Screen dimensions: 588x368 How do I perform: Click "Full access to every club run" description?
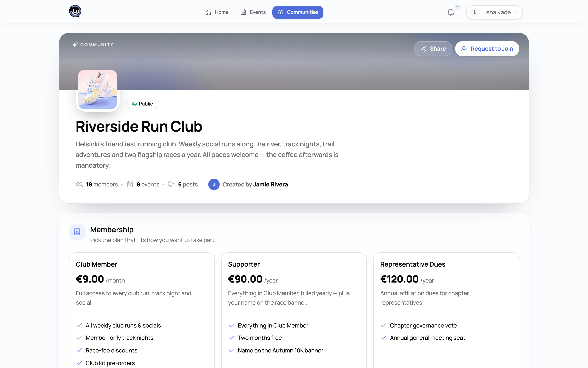point(134,298)
